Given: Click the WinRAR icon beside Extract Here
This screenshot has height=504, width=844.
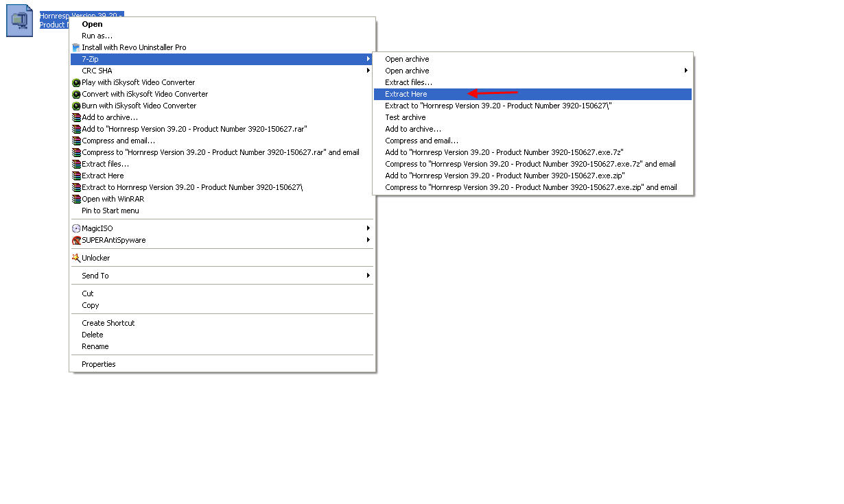Looking at the screenshot, I should coord(76,176).
